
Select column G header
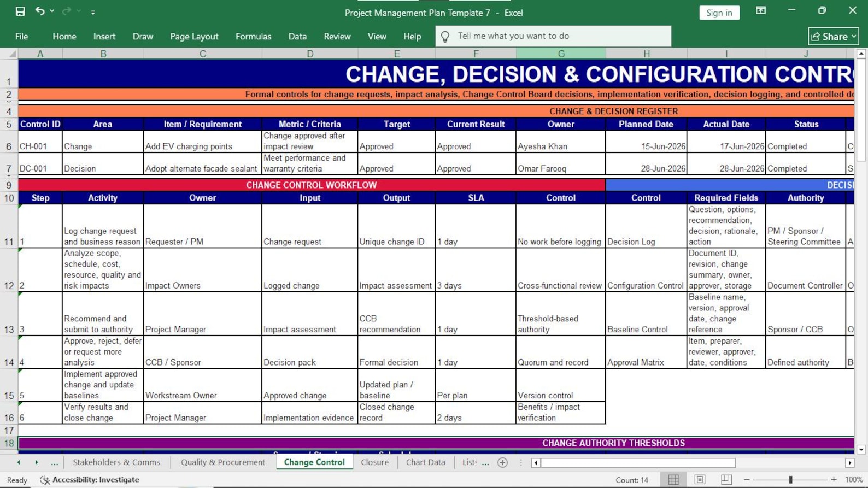click(561, 54)
